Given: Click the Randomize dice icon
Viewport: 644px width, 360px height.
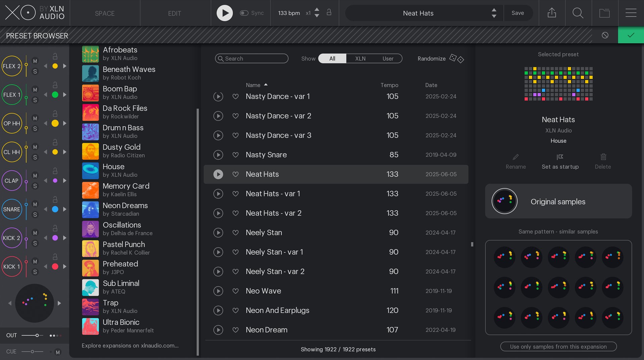Looking at the screenshot, I should coord(457,58).
